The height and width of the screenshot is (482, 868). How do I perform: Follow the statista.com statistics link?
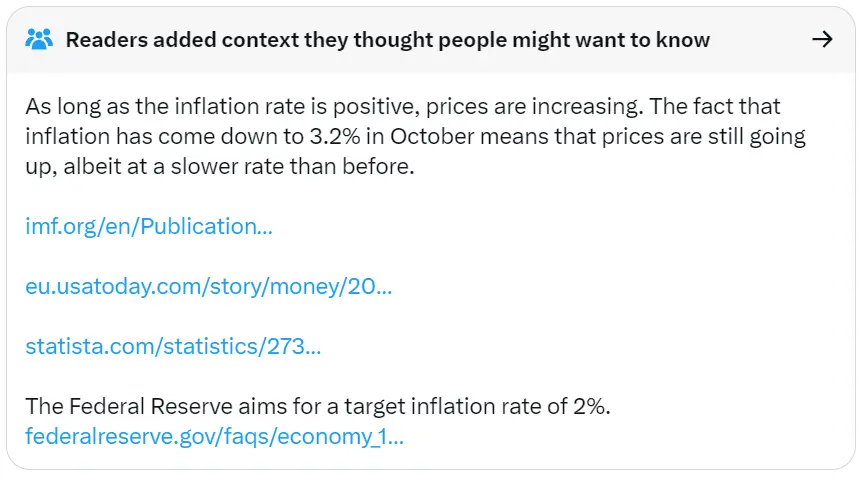tap(173, 347)
